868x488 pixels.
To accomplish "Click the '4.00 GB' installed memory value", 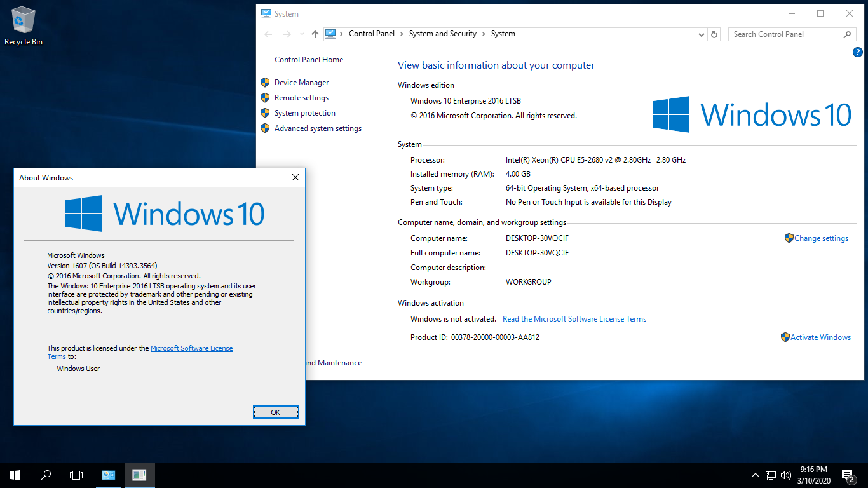I will point(518,174).
